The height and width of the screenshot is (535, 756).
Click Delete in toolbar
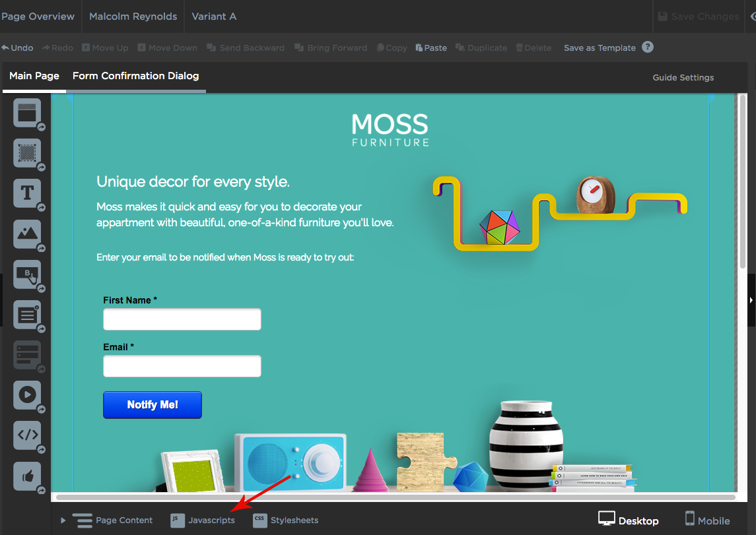pyautogui.click(x=533, y=47)
